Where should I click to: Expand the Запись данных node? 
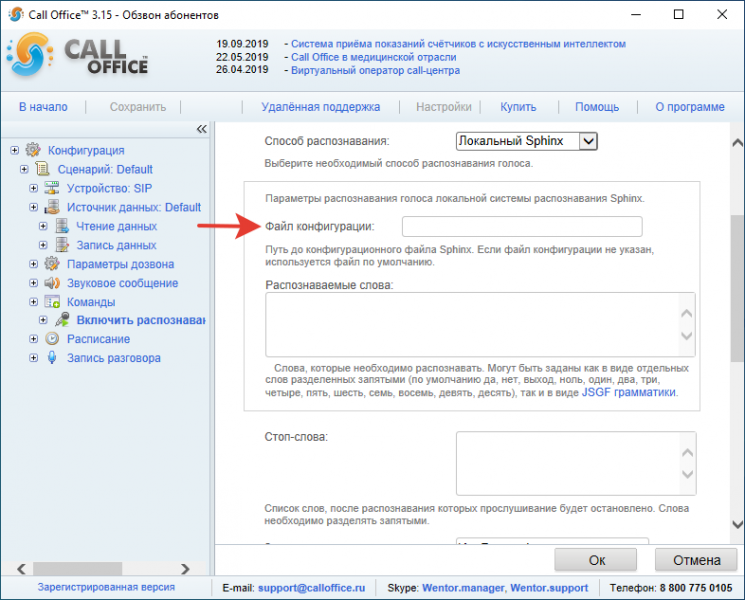pyautogui.click(x=43, y=245)
